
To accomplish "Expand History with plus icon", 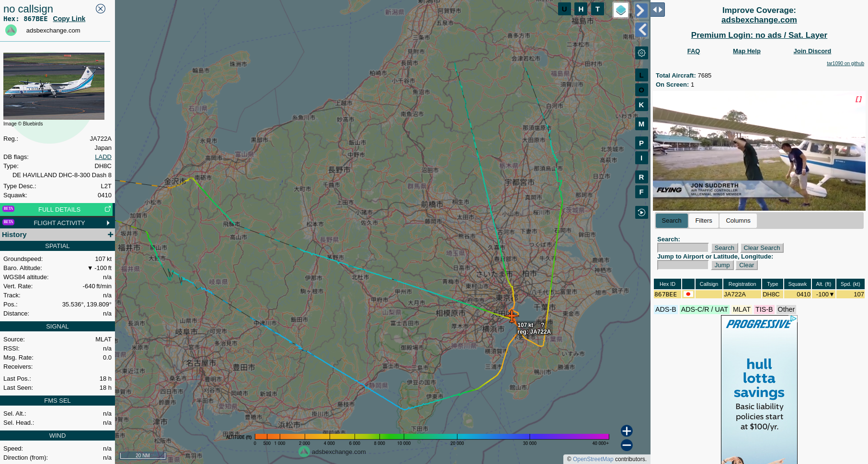I will [110, 235].
